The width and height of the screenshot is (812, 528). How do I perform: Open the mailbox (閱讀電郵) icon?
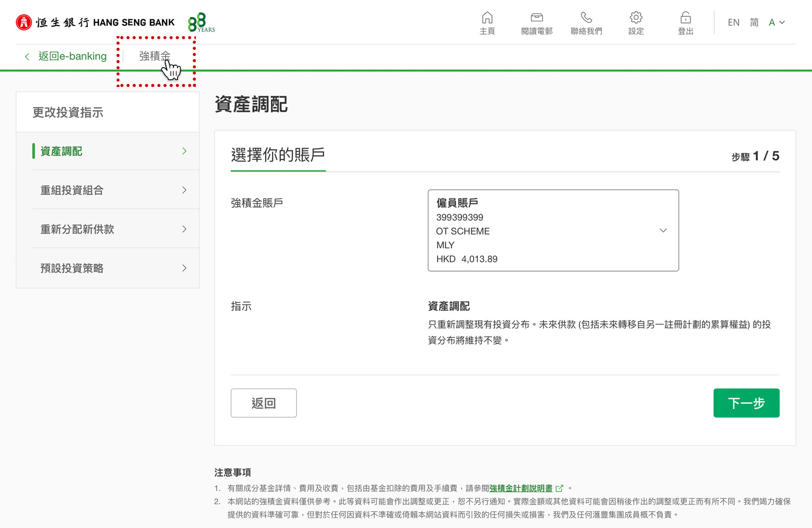pyautogui.click(x=536, y=18)
